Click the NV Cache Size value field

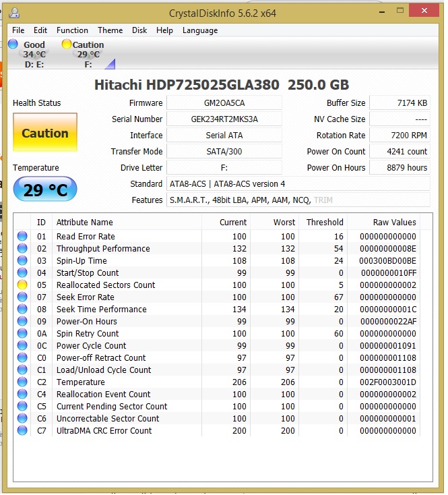[x=399, y=119]
